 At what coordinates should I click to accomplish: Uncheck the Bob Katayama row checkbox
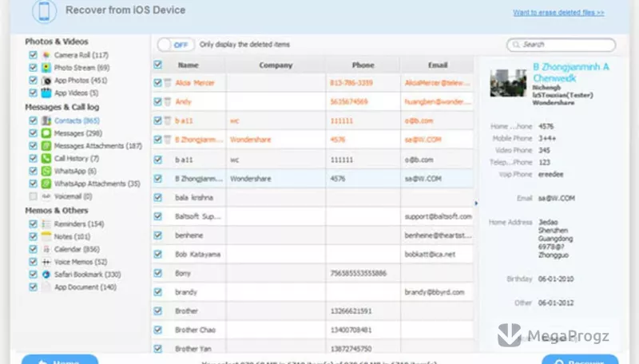pos(157,254)
